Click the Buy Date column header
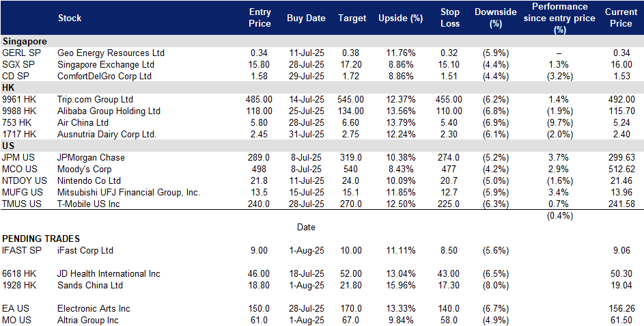Image resolution: width=644 pixels, height=326 pixels. 306,18
